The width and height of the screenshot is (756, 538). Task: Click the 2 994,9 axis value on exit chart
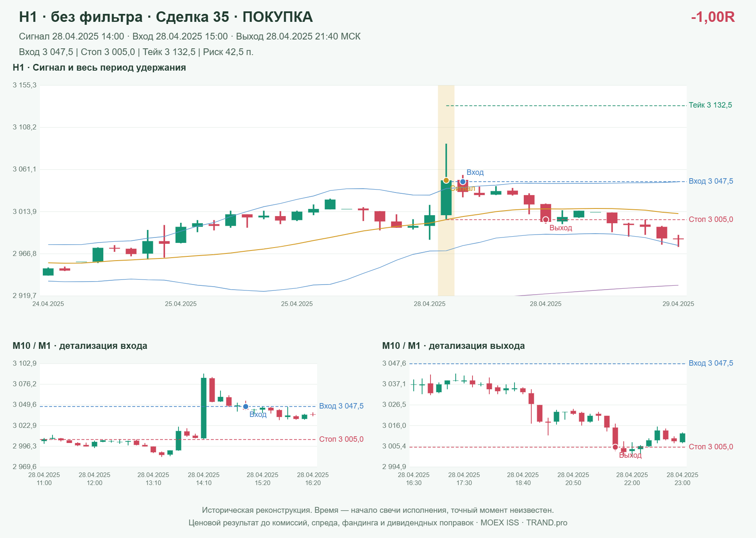point(394,467)
